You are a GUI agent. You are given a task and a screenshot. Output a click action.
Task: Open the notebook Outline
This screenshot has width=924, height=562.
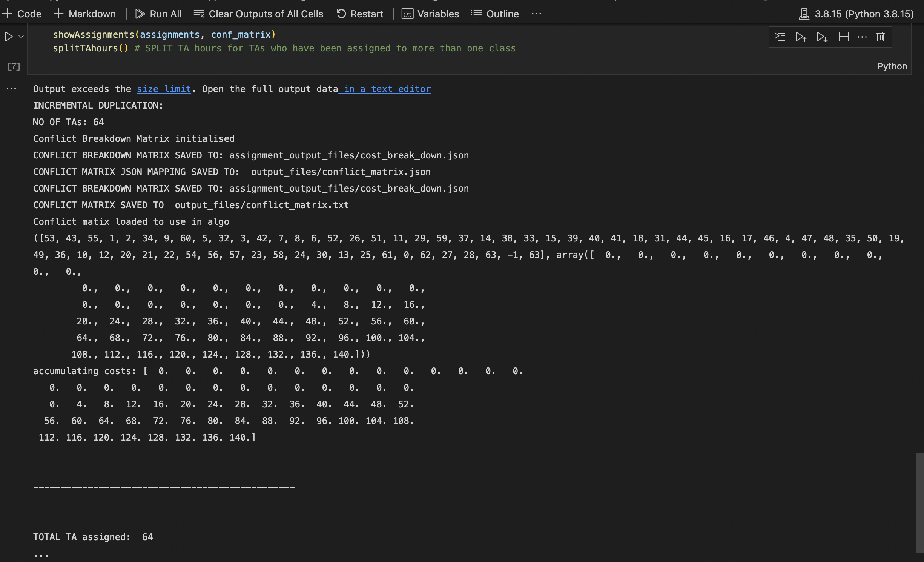pos(495,14)
